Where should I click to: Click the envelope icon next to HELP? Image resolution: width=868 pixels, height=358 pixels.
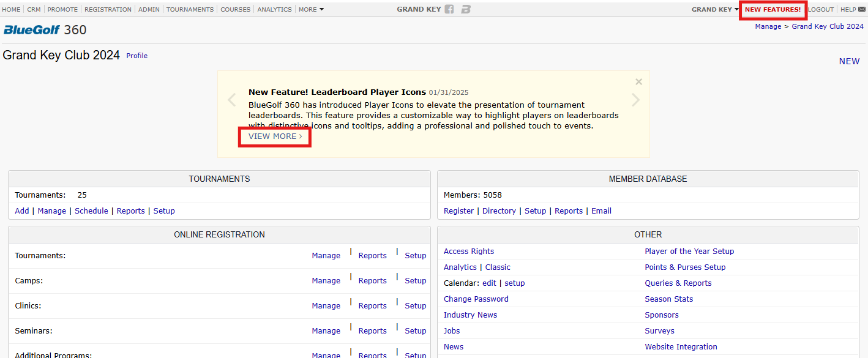click(862, 10)
